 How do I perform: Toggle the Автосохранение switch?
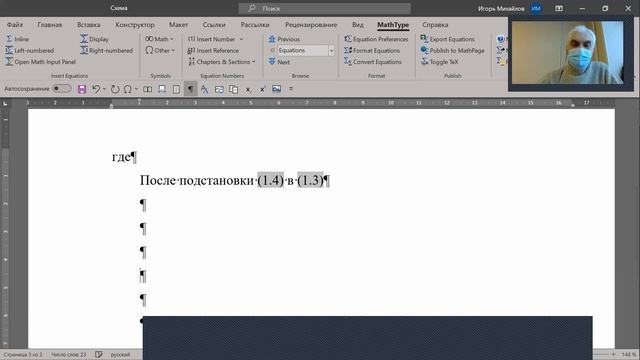pos(62,89)
